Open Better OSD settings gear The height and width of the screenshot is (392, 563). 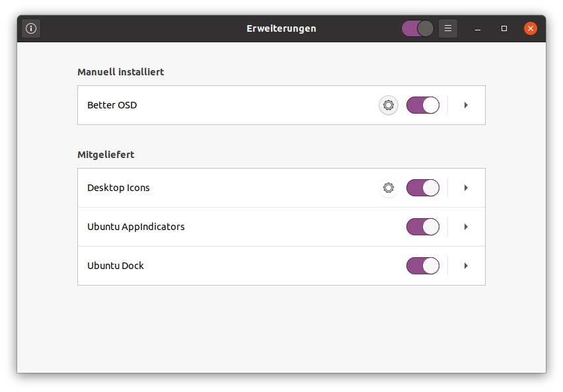pos(388,105)
